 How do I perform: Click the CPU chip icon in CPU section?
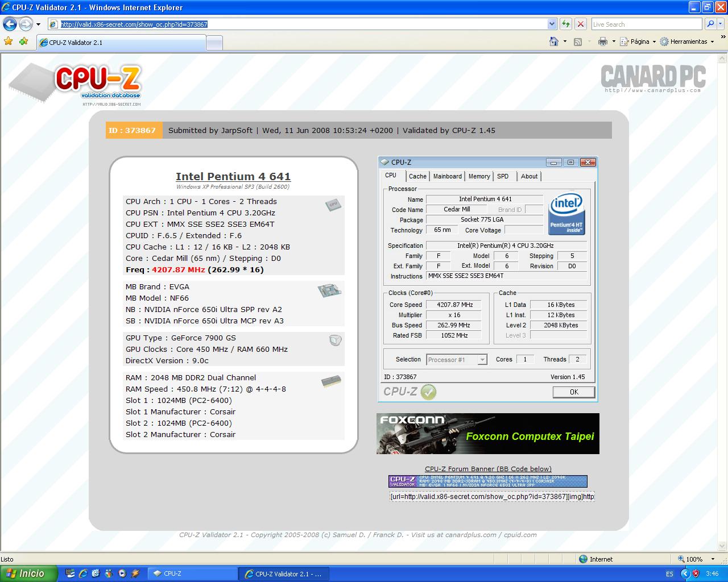coord(333,205)
